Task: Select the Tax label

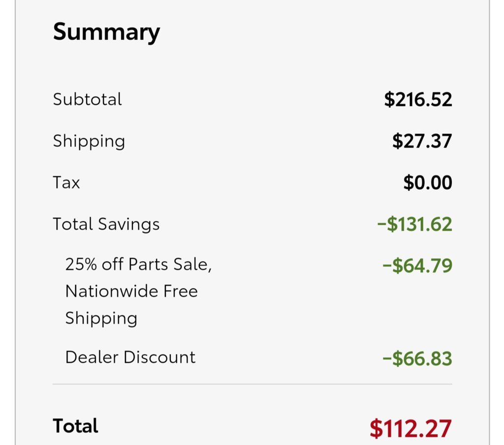Action: pos(66,182)
